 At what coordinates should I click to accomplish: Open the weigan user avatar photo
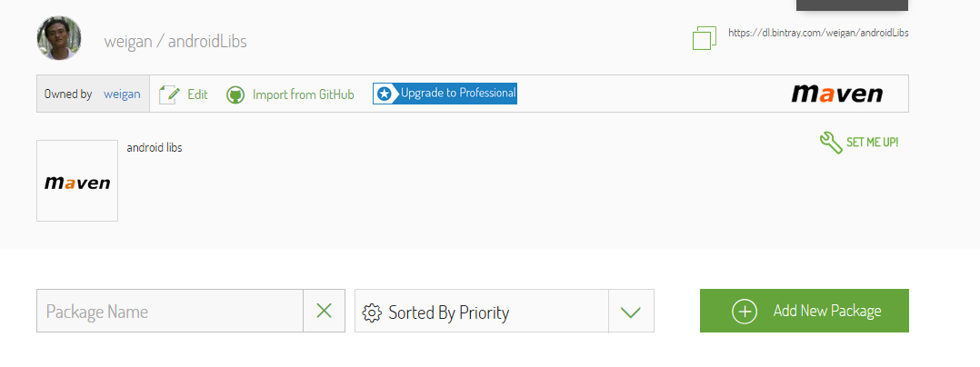click(x=59, y=38)
